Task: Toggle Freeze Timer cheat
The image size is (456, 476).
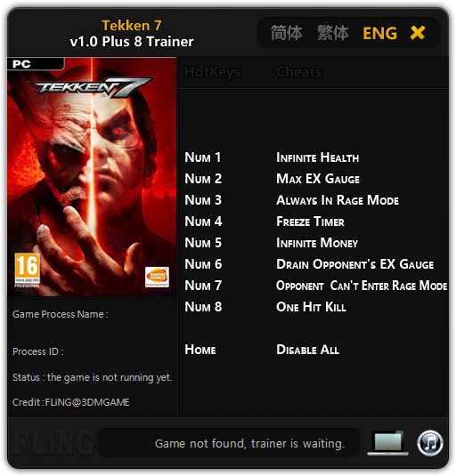Action: (310, 222)
